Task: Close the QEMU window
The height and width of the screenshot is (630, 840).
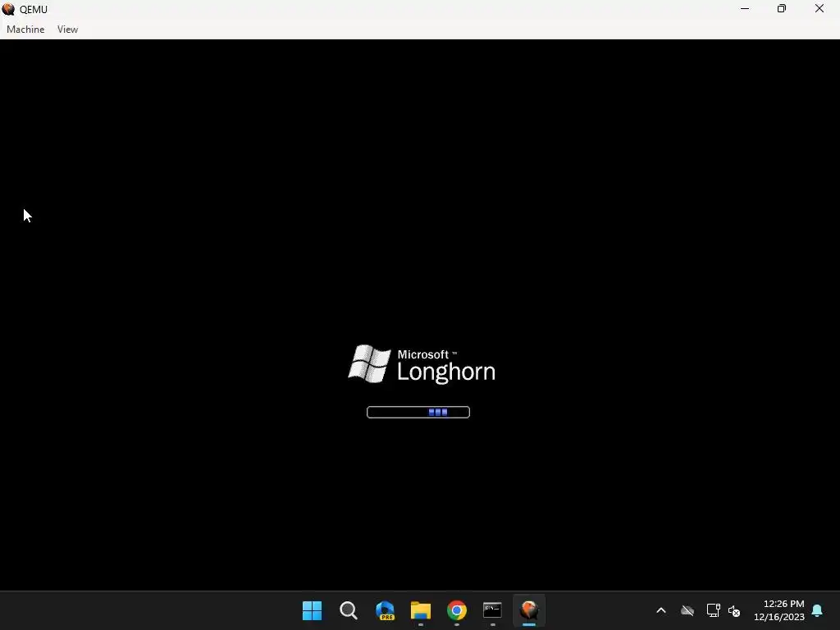Action: point(819,9)
